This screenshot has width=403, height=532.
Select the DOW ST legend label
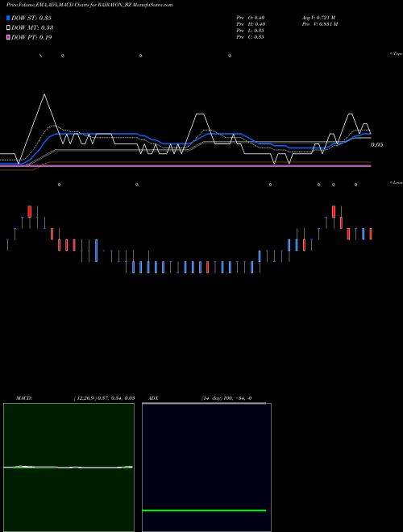[x=31, y=18]
